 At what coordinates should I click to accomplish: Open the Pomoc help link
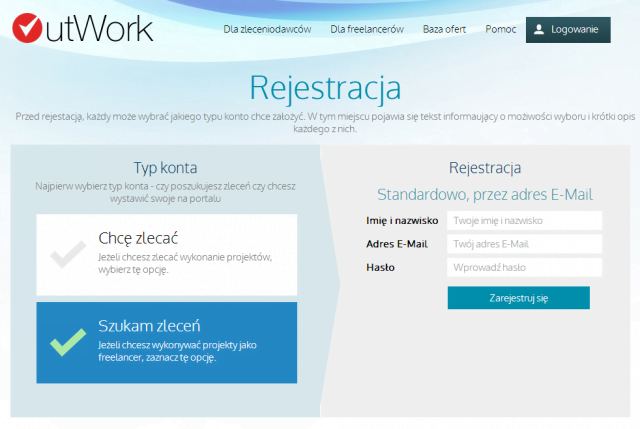pos(500,30)
